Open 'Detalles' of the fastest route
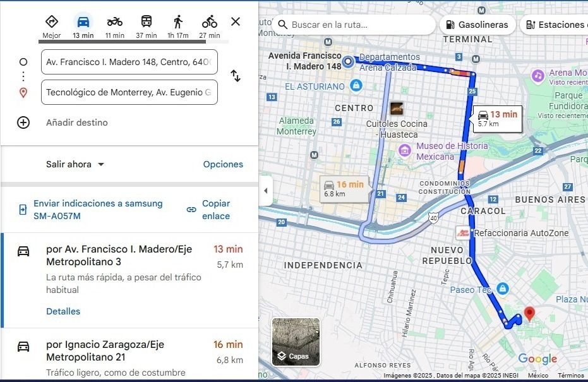588x382 pixels. (x=63, y=311)
